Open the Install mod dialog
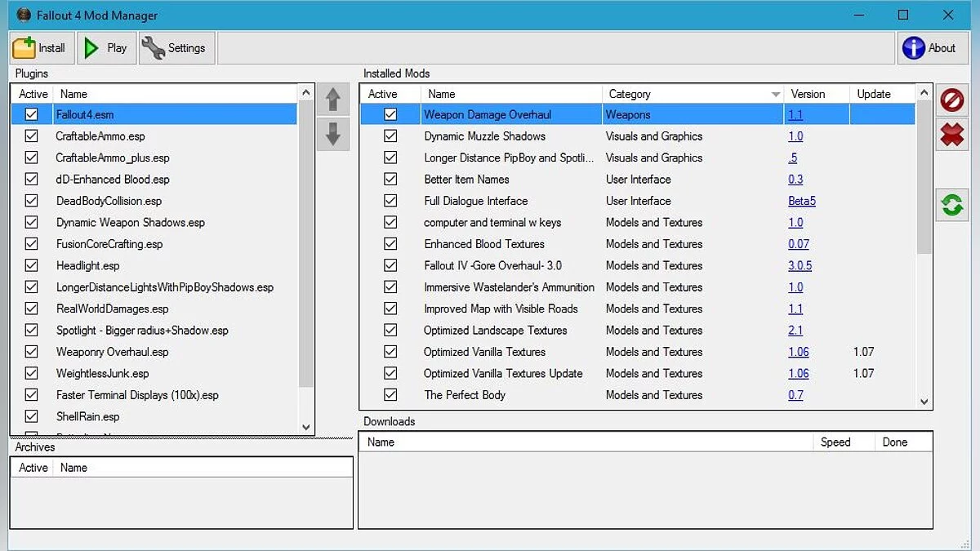The height and width of the screenshot is (551, 980). [41, 47]
